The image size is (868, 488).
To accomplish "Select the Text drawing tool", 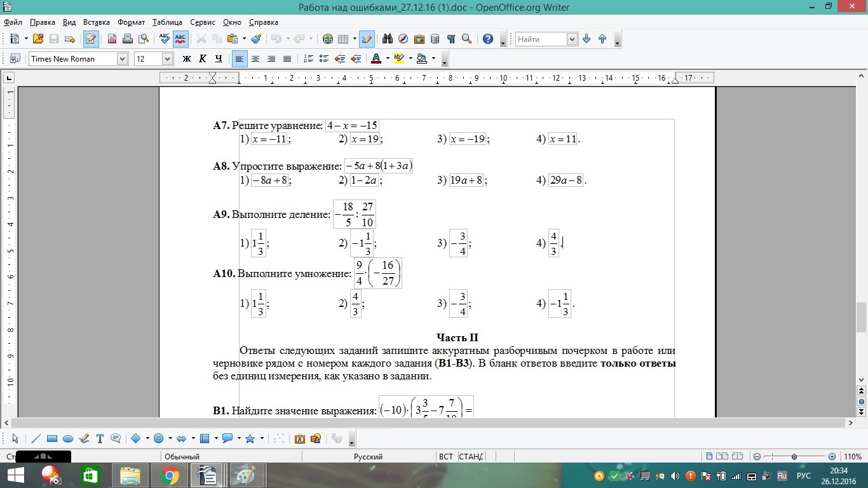I will [x=100, y=438].
